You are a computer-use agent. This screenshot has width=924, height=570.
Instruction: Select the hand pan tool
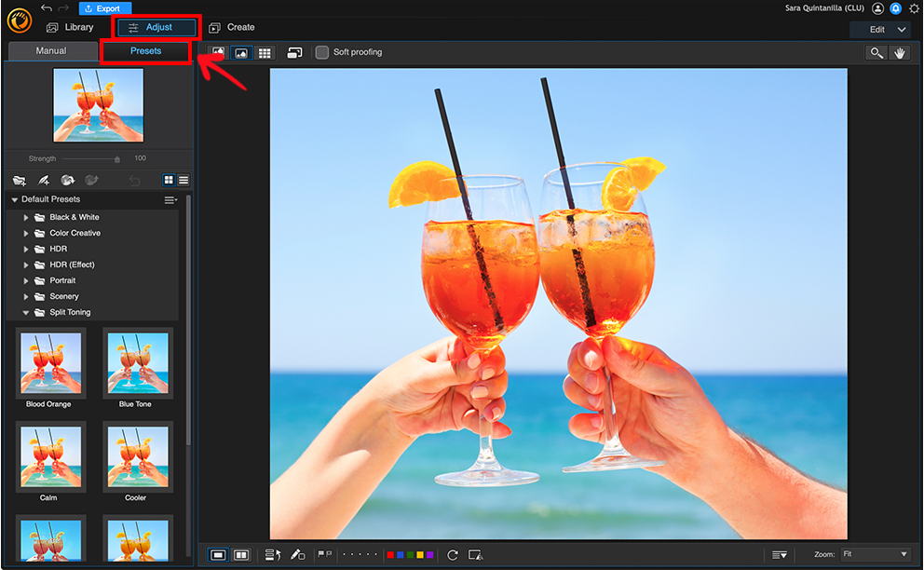click(x=900, y=52)
